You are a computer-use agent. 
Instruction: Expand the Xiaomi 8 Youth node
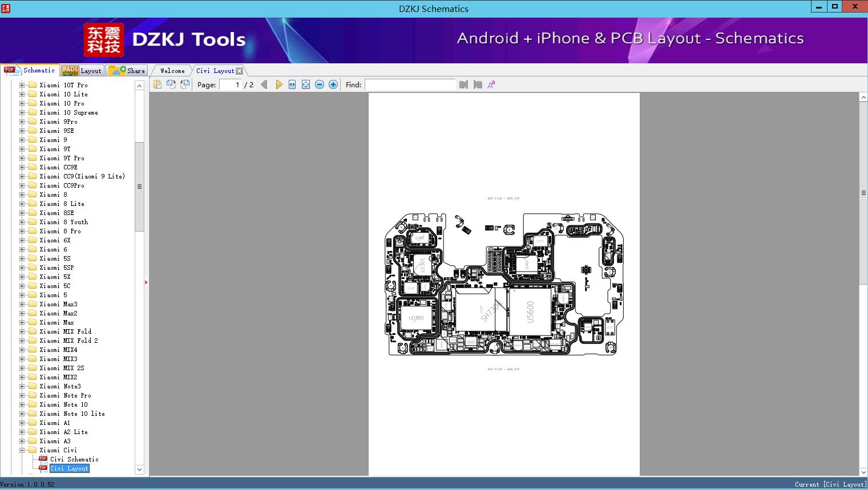coord(22,222)
